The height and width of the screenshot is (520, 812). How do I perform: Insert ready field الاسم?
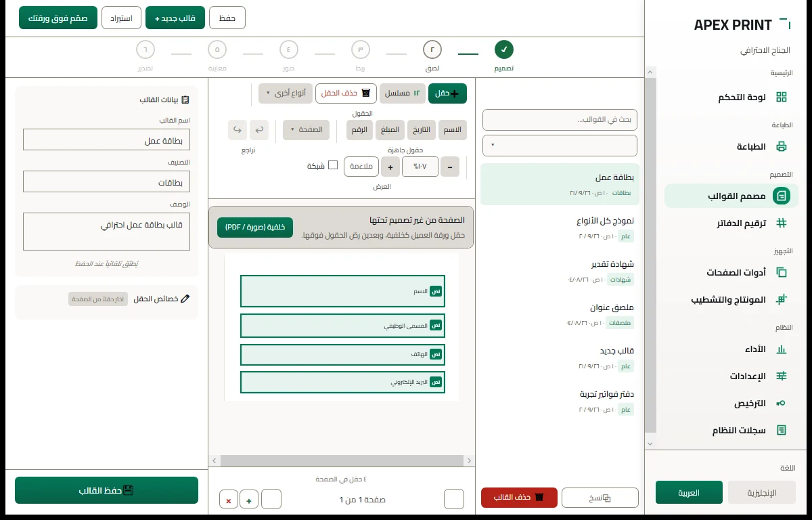[x=453, y=129]
